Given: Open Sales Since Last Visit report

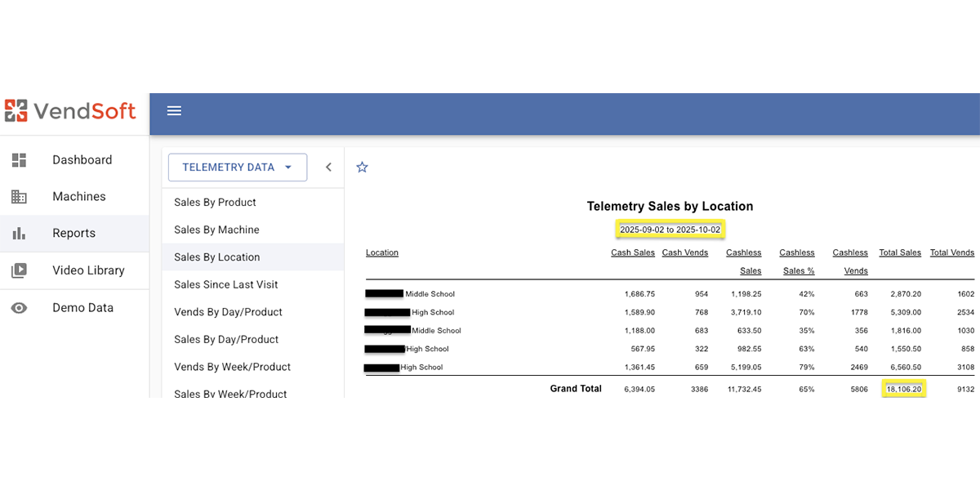Looking at the screenshot, I should pos(225,285).
